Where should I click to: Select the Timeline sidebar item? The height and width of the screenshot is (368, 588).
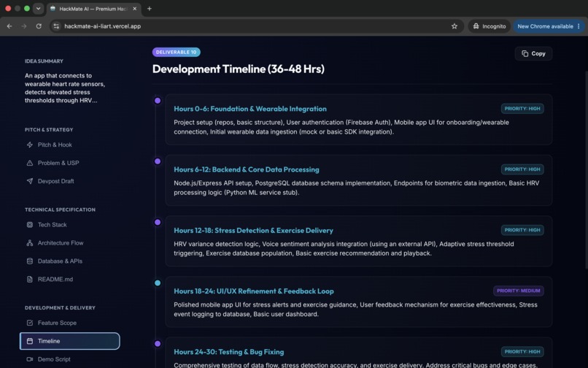pyautogui.click(x=70, y=341)
